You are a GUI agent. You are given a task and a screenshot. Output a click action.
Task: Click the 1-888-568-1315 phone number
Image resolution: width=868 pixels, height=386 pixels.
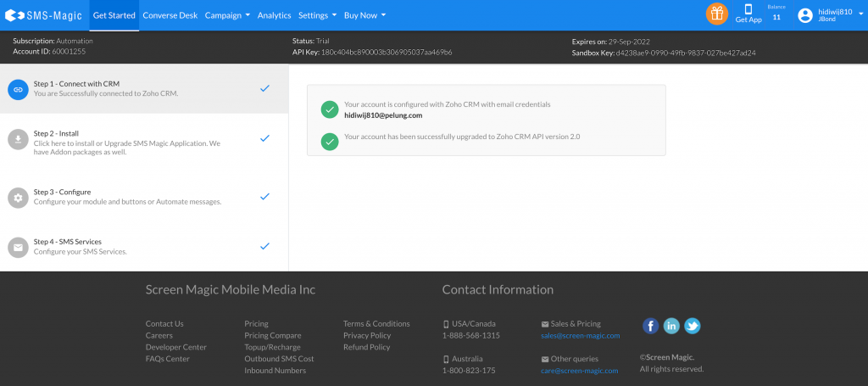click(x=471, y=336)
